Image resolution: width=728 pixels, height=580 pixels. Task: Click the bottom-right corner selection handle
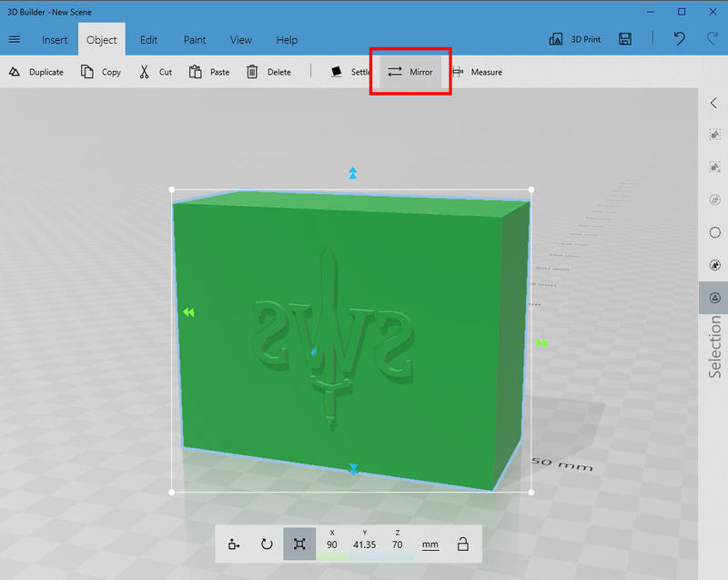531,493
